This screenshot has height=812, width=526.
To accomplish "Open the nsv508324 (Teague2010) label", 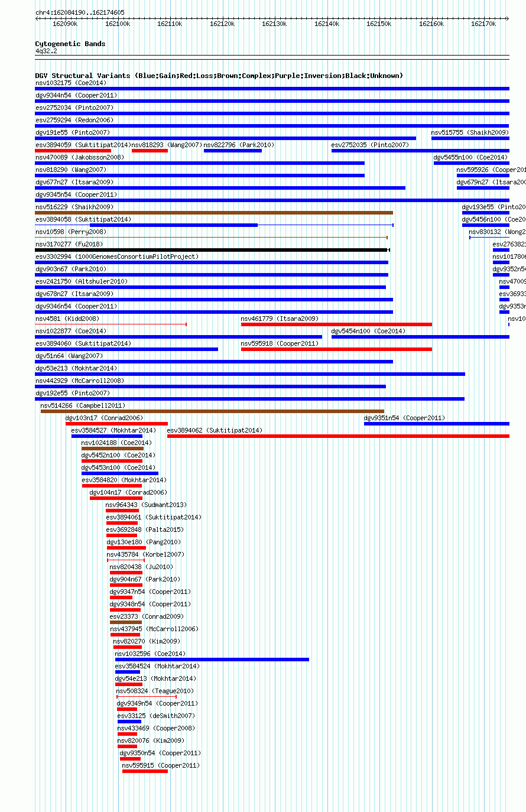I will tap(155, 691).
